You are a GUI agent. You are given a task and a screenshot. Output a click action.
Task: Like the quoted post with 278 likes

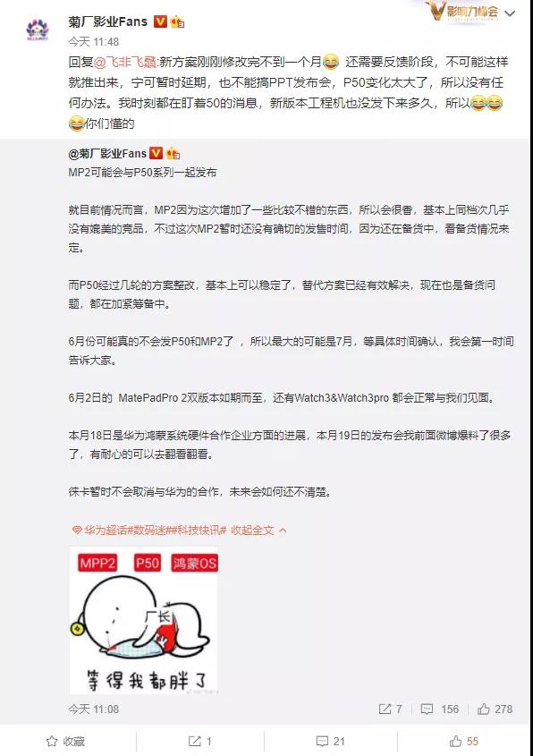(x=495, y=709)
